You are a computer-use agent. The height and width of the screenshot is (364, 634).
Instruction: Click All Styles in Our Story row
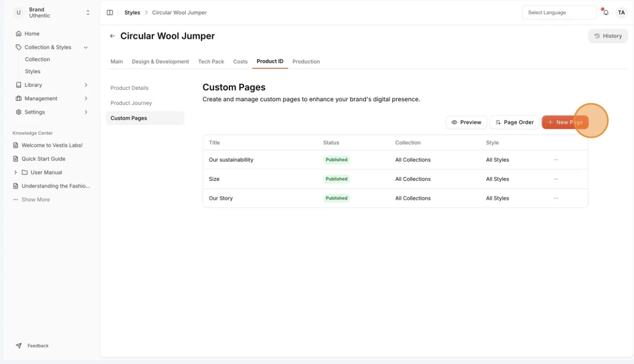[497, 198]
